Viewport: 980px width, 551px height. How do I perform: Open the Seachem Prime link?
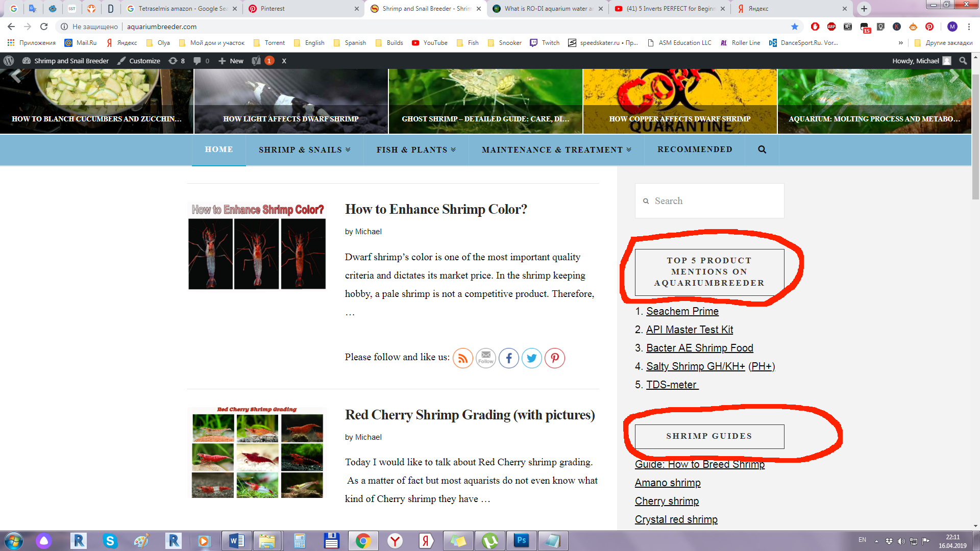tap(682, 311)
